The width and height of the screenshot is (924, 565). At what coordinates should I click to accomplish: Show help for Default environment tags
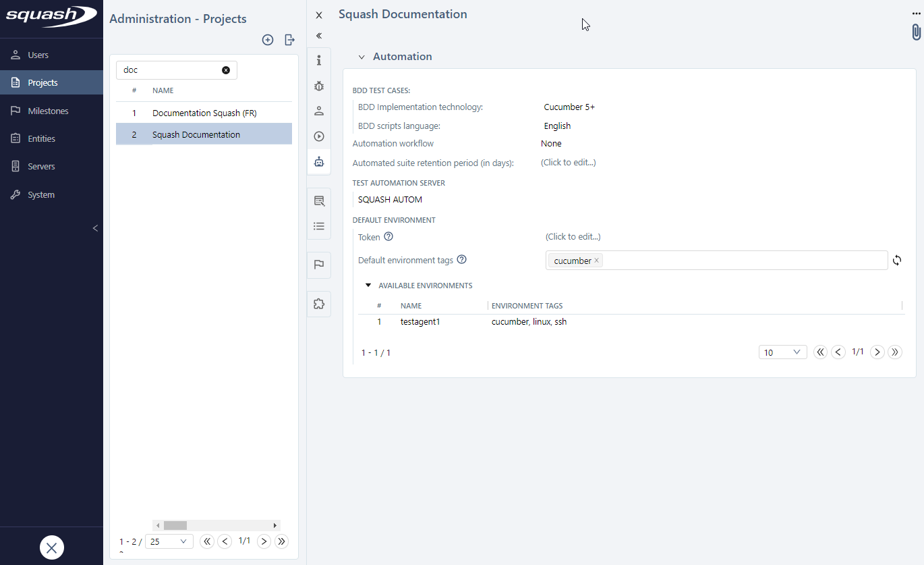(462, 260)
